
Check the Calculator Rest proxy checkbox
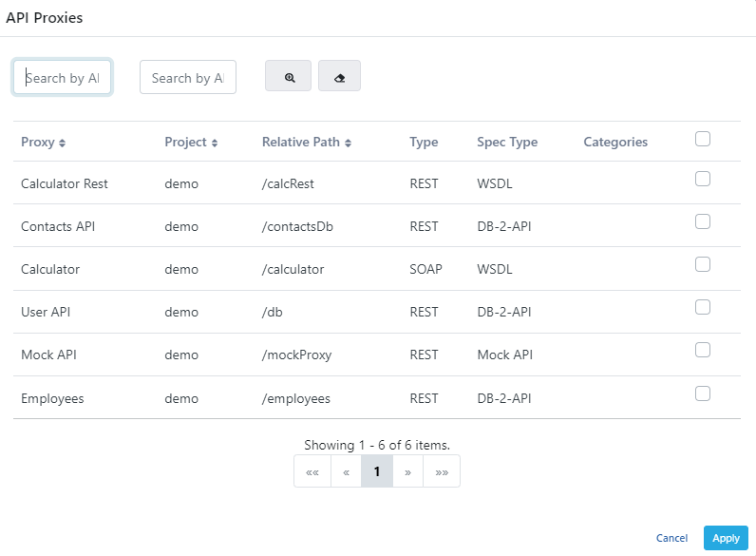[x=703, y=179]
